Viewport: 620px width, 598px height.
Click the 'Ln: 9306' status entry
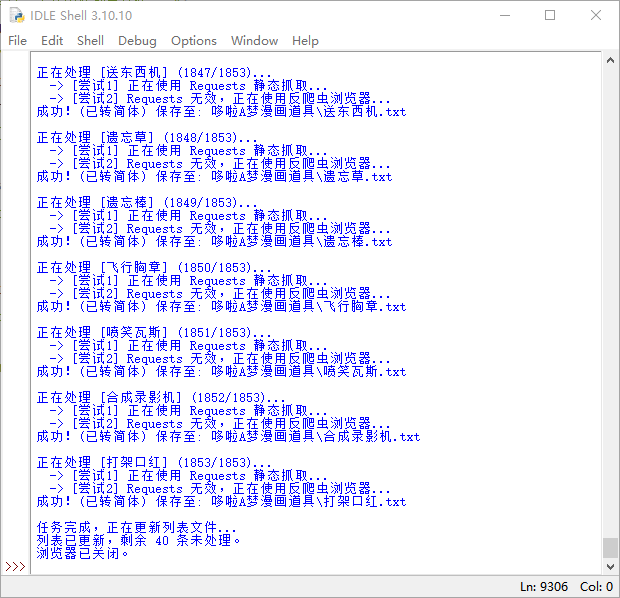click(544, 587)
